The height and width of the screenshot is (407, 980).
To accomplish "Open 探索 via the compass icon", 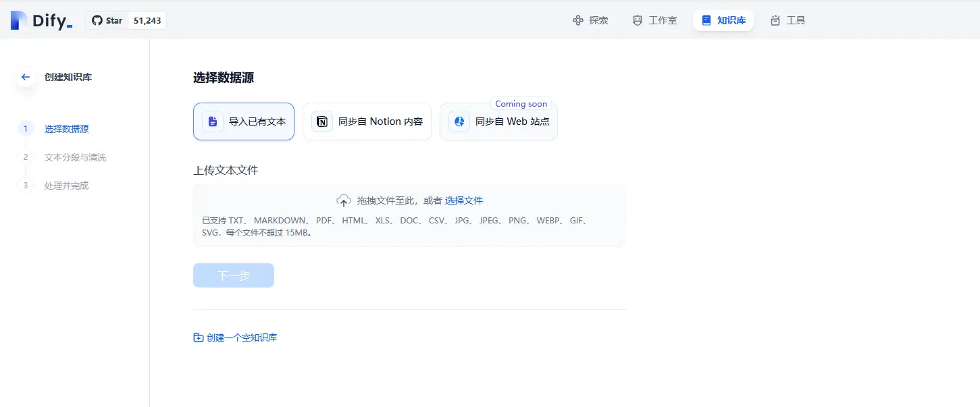I will [577, 20].
